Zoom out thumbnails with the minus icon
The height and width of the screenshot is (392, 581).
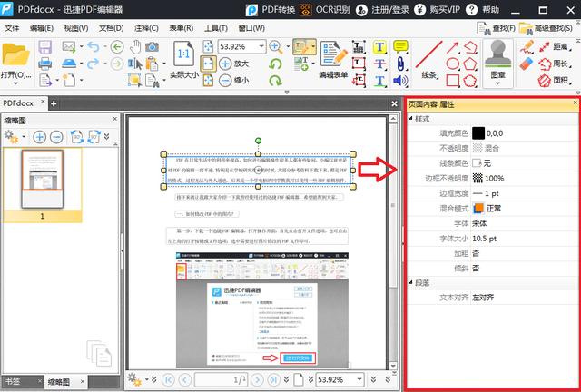[56, 137]
